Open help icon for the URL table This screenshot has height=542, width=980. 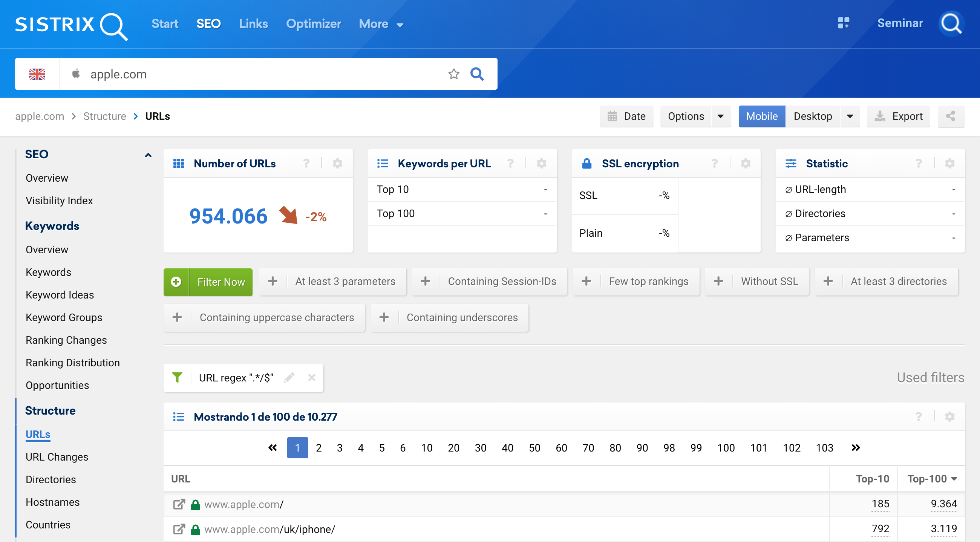pyautogui.click(x=918, y=417)
